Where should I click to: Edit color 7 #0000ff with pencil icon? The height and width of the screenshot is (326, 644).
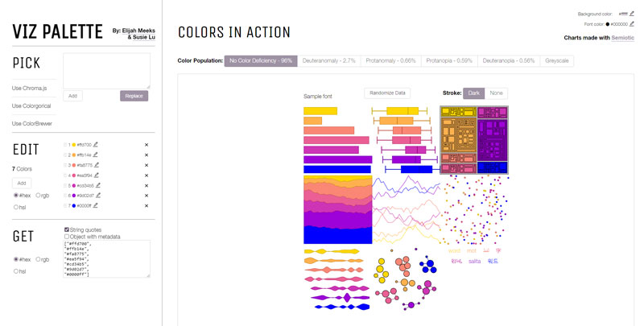tap(95, 206)
